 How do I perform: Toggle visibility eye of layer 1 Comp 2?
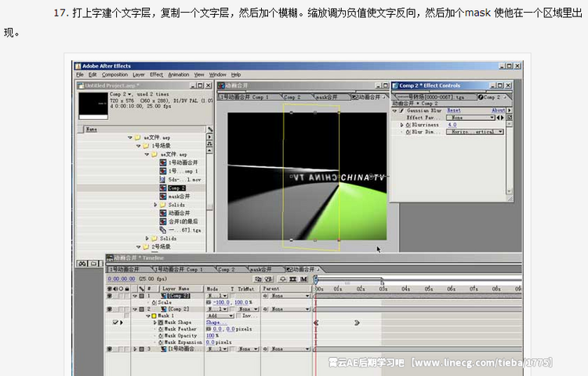[x=110, y=296]
